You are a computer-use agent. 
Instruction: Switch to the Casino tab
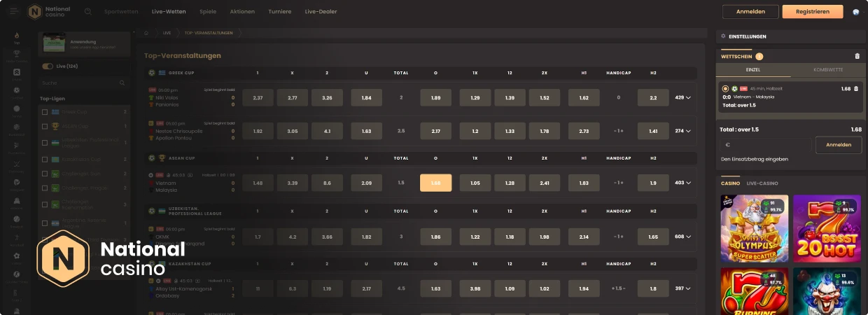[730, 183]
